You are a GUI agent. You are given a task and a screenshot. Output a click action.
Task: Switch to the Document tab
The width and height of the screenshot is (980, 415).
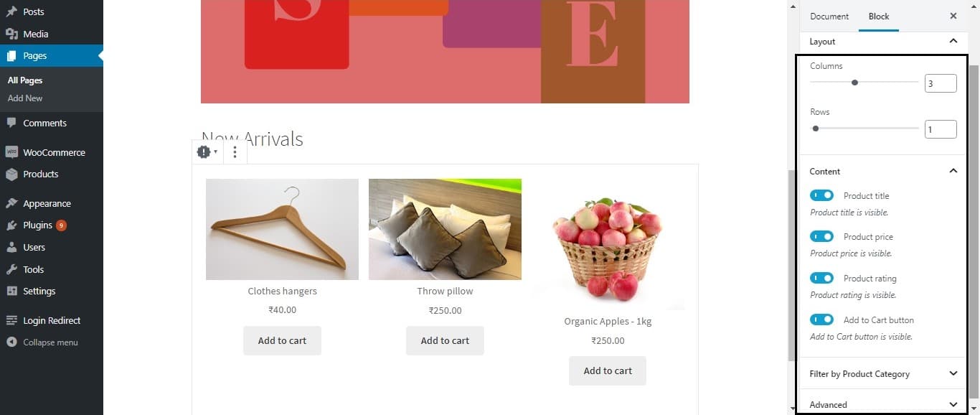pos(829,16)
